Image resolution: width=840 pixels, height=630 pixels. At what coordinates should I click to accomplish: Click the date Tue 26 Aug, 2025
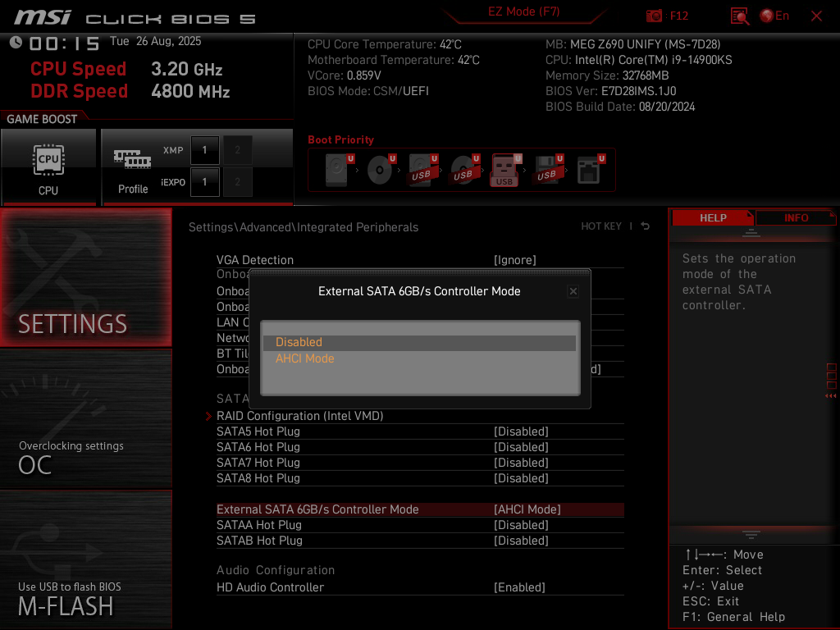click(x=155, y=41)
